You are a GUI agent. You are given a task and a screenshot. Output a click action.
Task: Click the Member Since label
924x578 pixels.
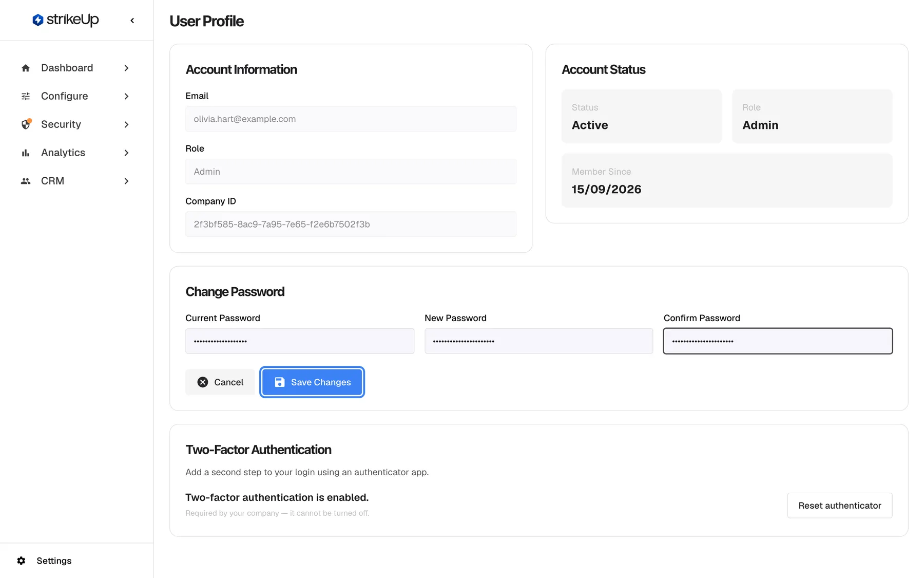pos(601,172)
